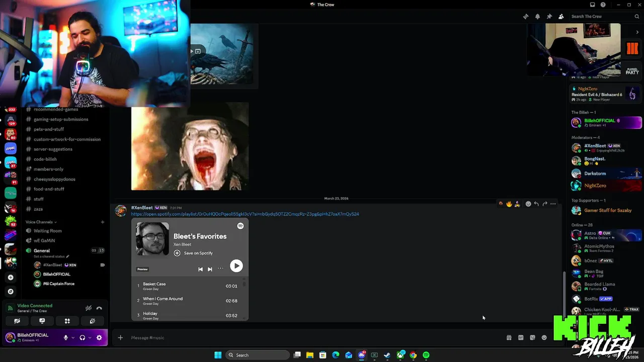Add a server with plus button

pyautogui.click(x=11, y=277)
